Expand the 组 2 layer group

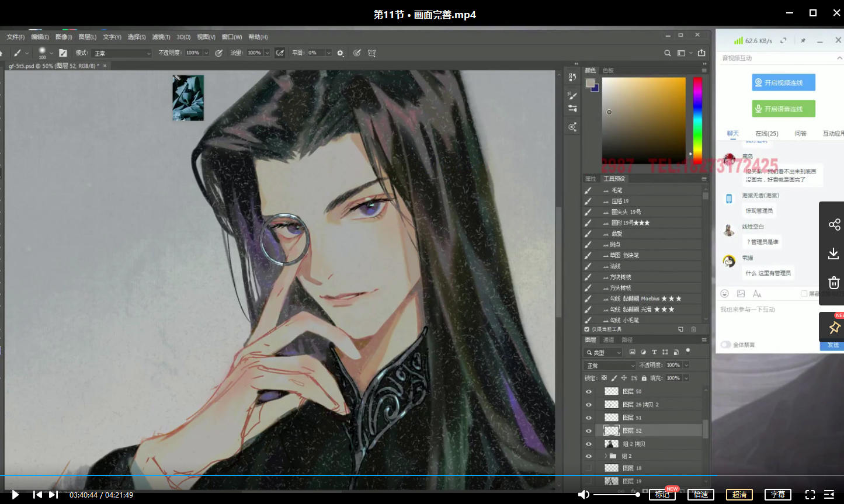[605, 456]
